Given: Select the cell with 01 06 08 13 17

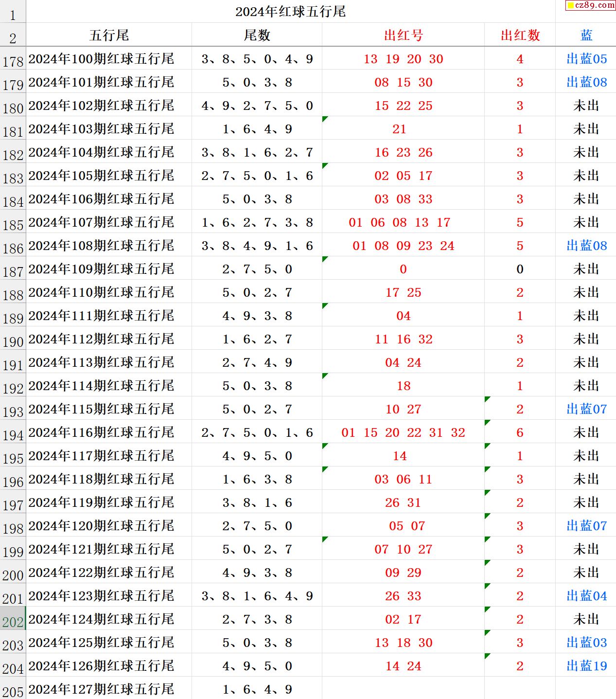Looking at the screenshot, I should pos(399,222).
